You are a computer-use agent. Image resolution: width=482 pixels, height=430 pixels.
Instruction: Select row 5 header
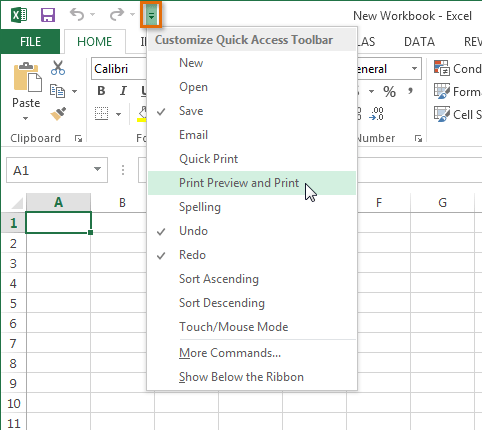(x=13, y=303)
